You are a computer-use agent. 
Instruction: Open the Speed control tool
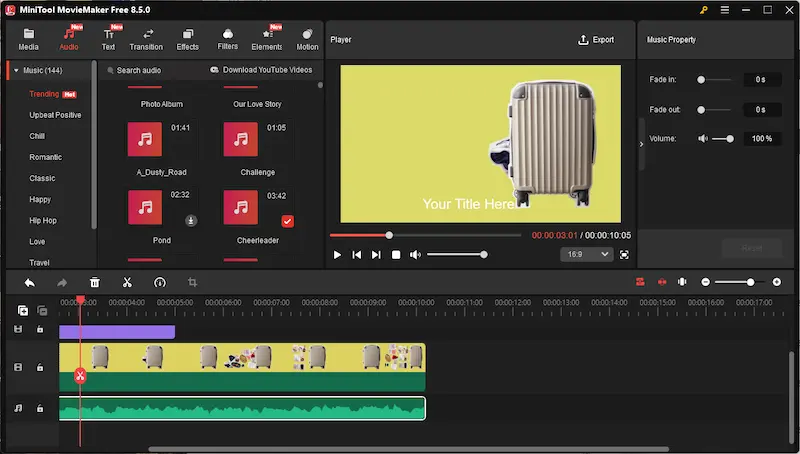coord(159,283)
